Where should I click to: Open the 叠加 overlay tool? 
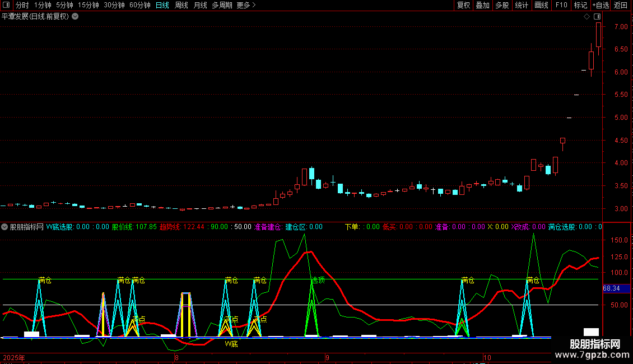pyautogui.click(x=482, y=5)
